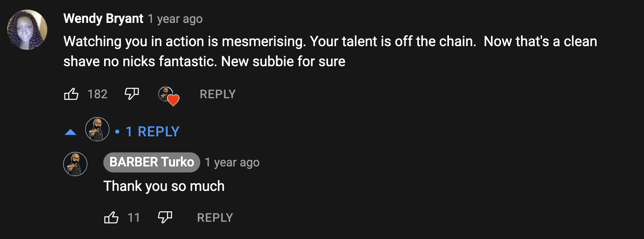Open Wendy Bryant's profile picture
This screenshot has width=644, height=239.
pyautogui.click(x=27, y=30)
